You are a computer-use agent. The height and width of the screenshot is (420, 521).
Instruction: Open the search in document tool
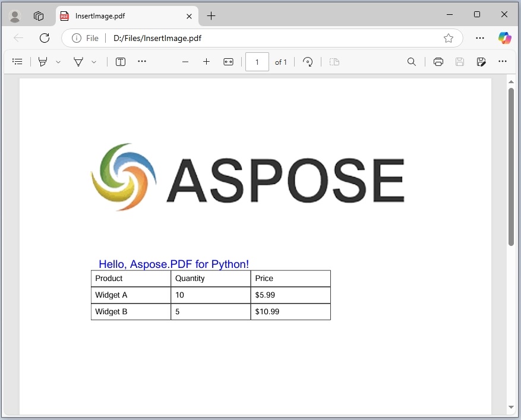(412, 61)
